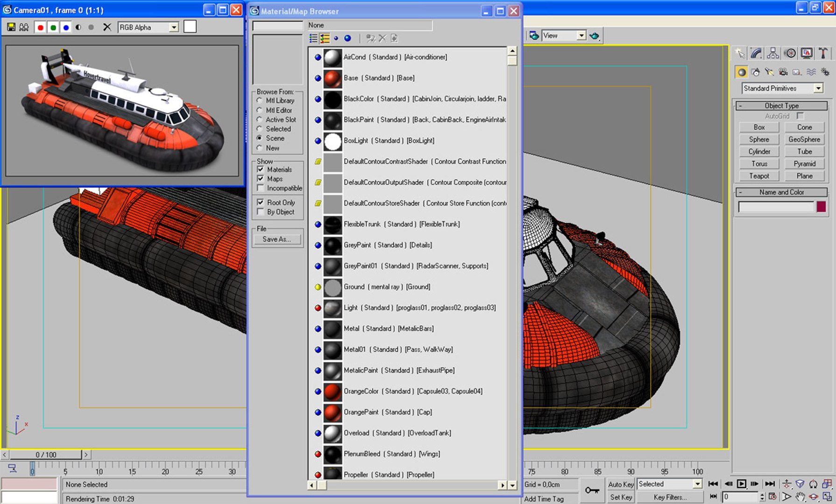The height and width of the screenshot is (504, 836).
Task: Select the Space Warps category icon
Action: (811, 72)
